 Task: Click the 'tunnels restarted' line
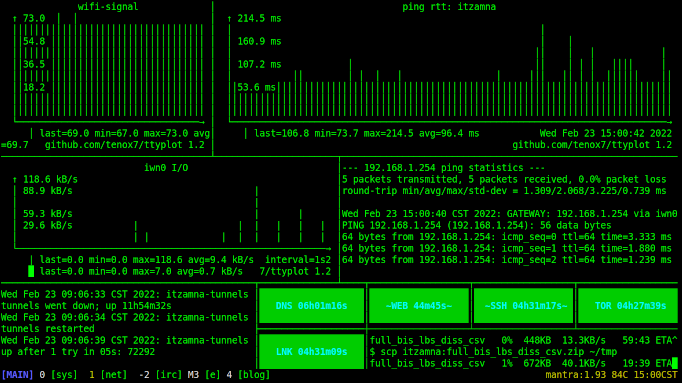[47, 329]
